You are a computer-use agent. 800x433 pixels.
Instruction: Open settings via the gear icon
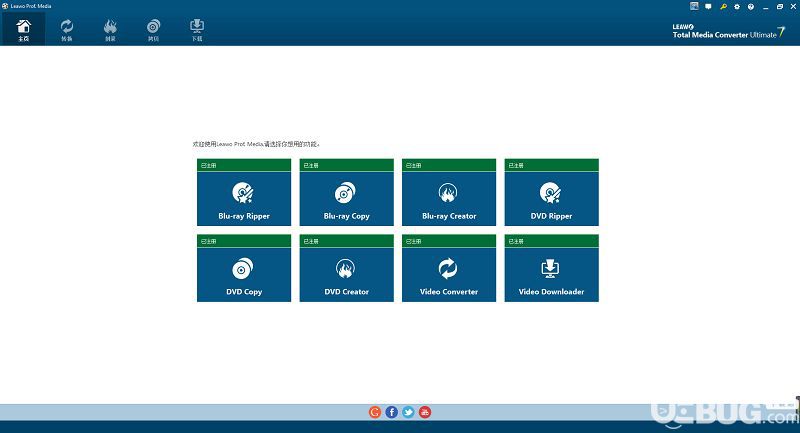point(737,7)
